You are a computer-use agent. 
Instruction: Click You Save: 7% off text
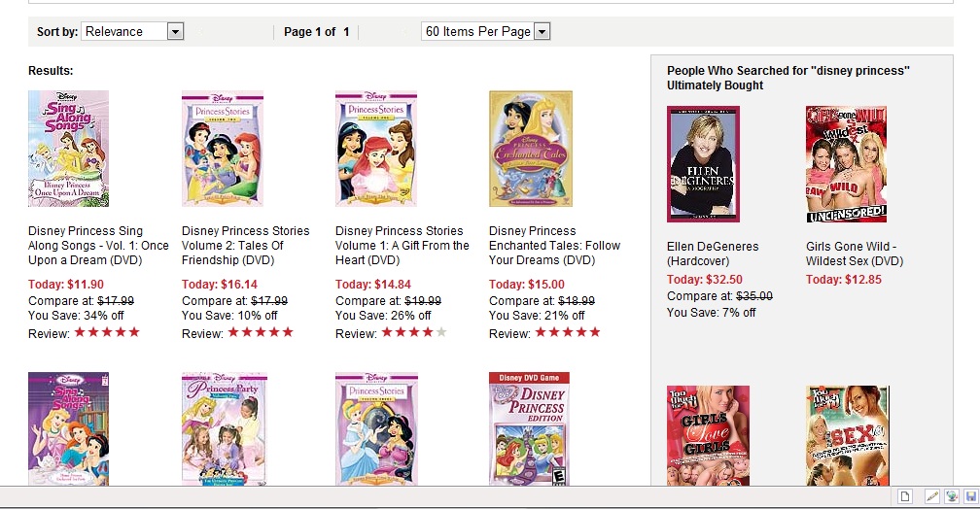tap(712, 312)
